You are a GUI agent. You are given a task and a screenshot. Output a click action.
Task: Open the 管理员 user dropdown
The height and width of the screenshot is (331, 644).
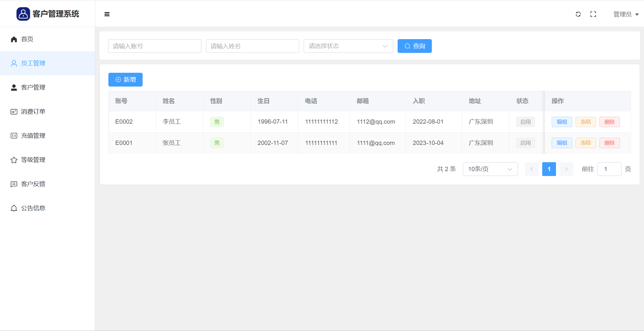point(626,14)
